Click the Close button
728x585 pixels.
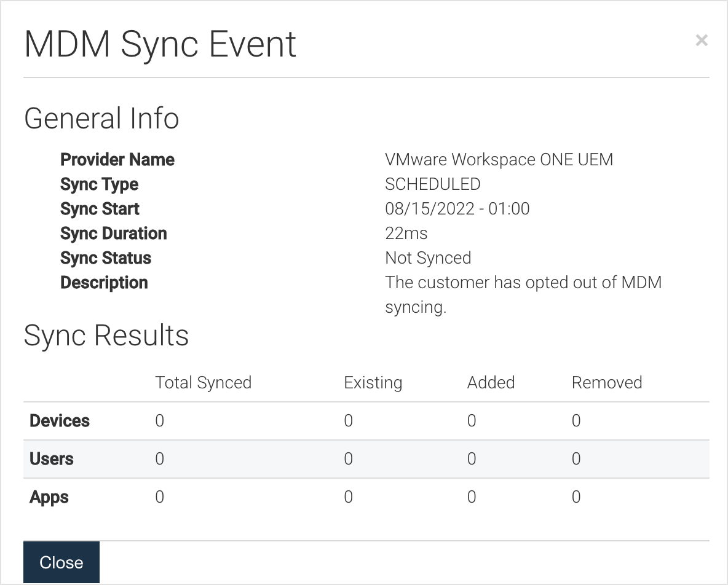(61, 562)
